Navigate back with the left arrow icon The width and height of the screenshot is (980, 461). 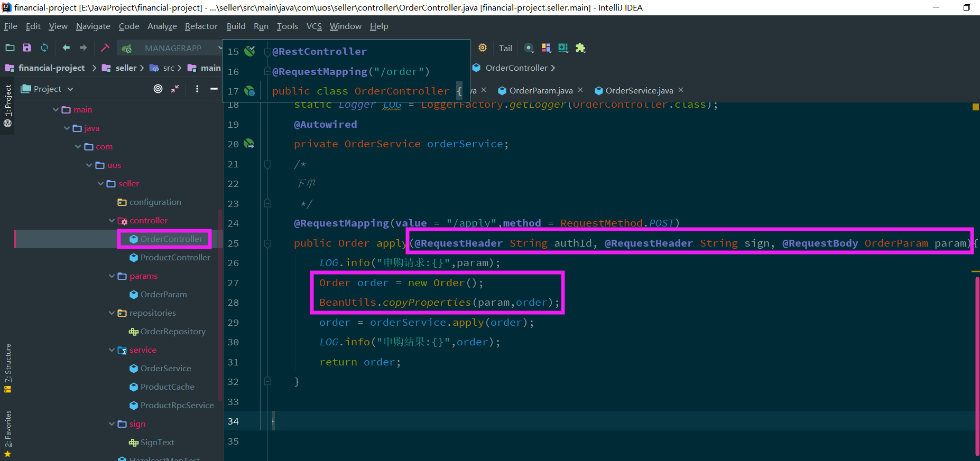[66, 48]
